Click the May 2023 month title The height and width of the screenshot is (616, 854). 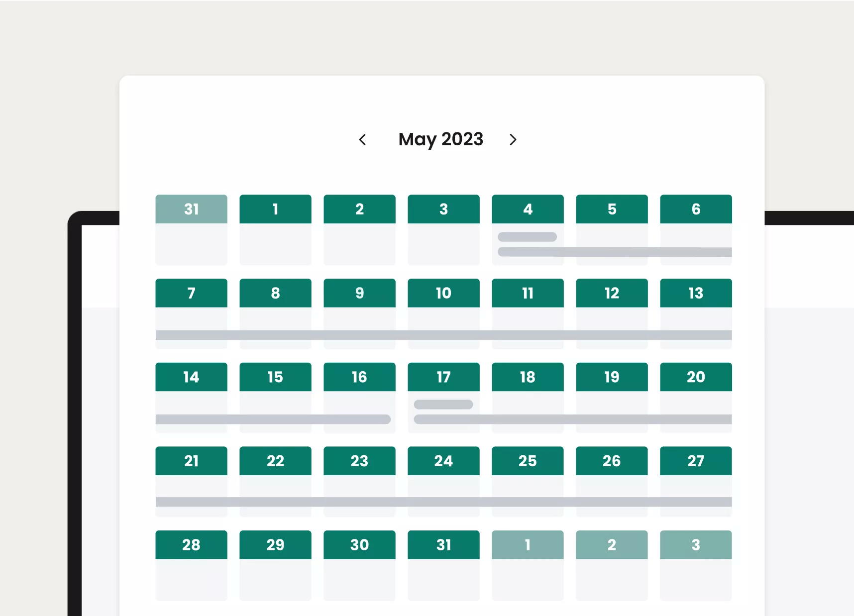[440, 139]
